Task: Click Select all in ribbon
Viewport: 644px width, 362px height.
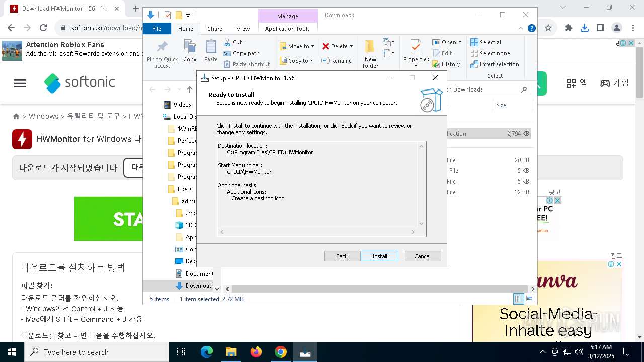Action: pyautogui.click(x=487, y=42)
